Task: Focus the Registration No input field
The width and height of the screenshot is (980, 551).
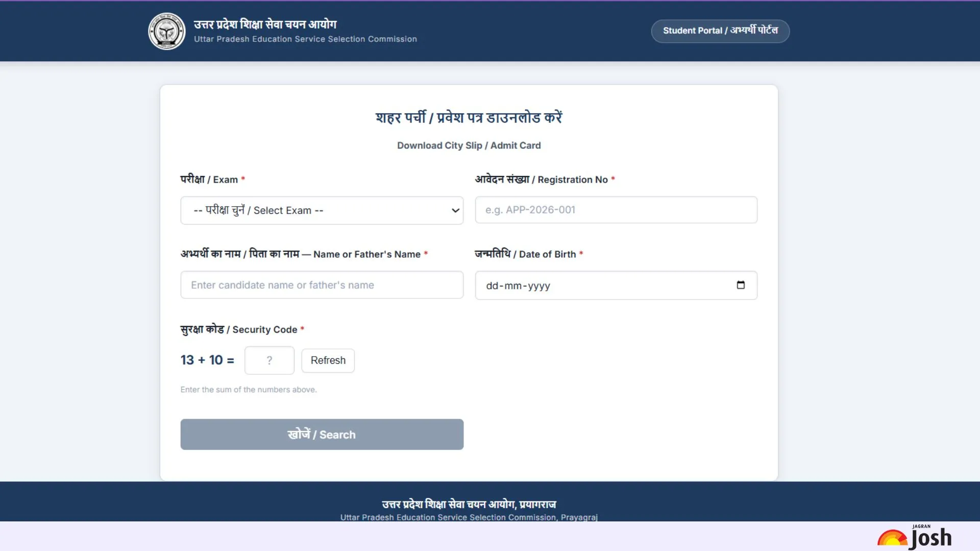Action: pos(616,210)
